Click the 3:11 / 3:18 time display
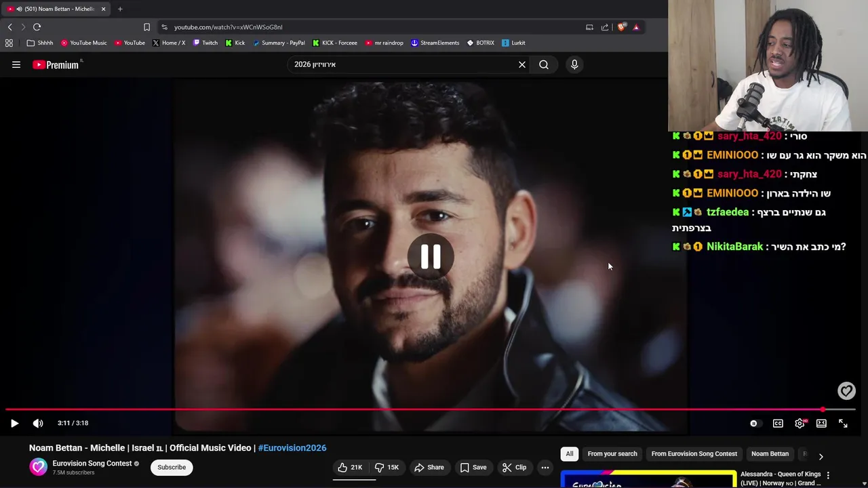The height and width of the screenshot is (488, 868). coord(73,423)
